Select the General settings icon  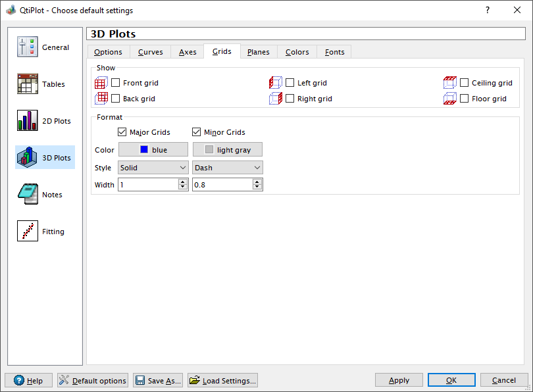click(28, 47)
